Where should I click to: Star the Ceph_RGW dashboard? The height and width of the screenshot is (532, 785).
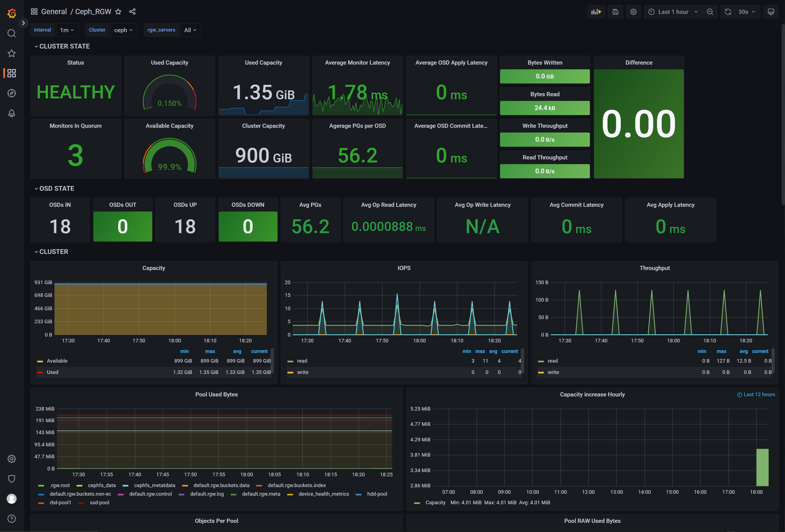pos(118,11)
